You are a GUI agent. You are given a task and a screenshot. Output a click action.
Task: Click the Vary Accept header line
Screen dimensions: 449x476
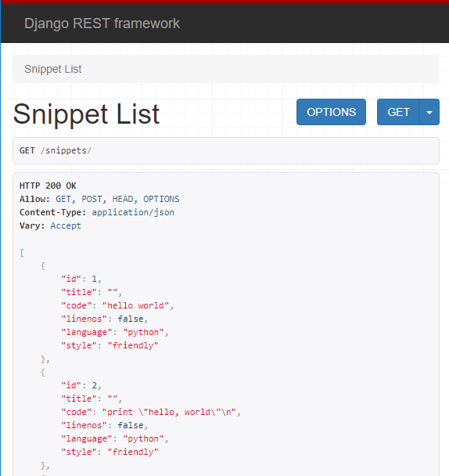click(50, 225)
